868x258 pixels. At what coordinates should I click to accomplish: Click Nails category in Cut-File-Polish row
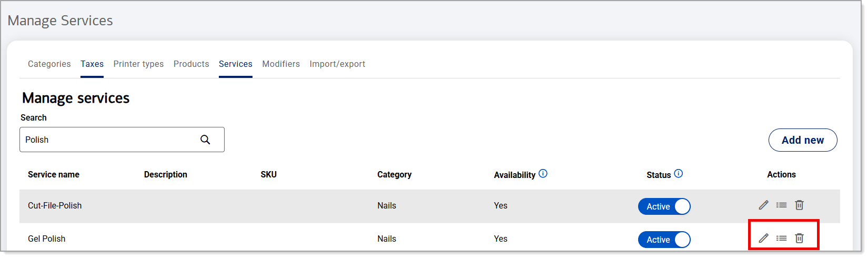click(387, 205)
